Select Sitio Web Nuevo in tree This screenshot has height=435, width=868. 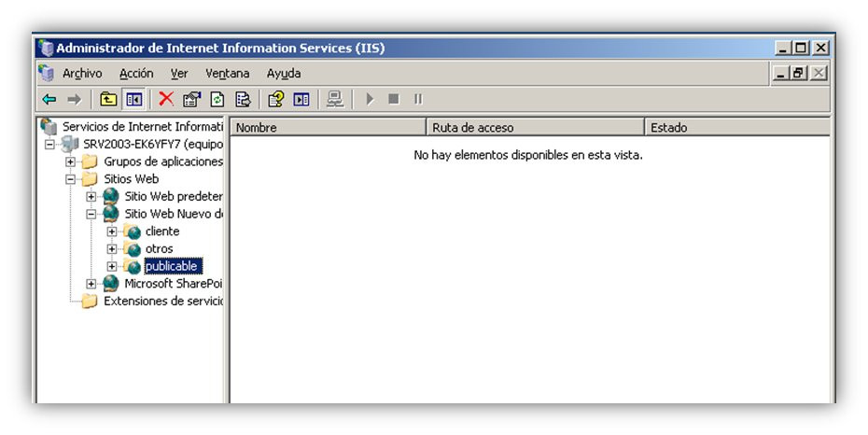[174, 214]
